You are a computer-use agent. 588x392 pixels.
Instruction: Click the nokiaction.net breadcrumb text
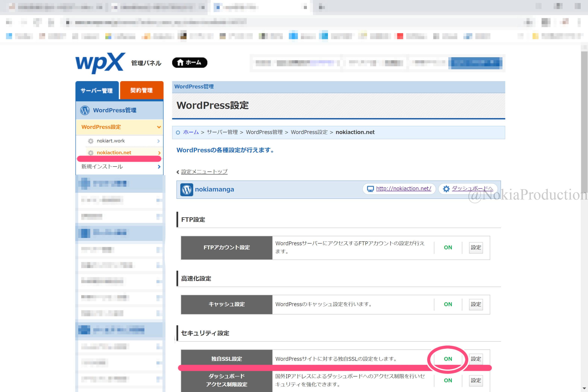[x=355, y=132]
